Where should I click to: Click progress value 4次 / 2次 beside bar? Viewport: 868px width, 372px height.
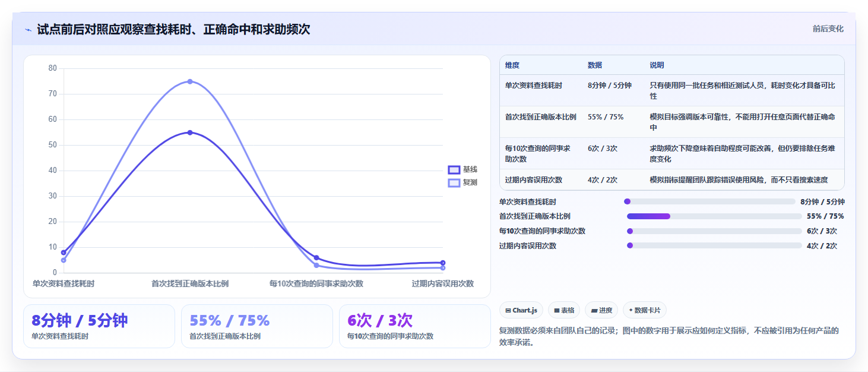coord(822,245)
